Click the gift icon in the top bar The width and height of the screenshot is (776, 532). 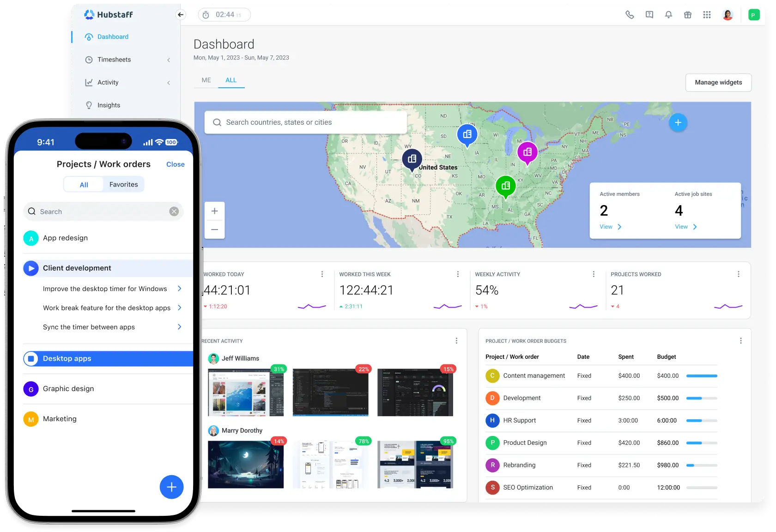pos(688,14)
